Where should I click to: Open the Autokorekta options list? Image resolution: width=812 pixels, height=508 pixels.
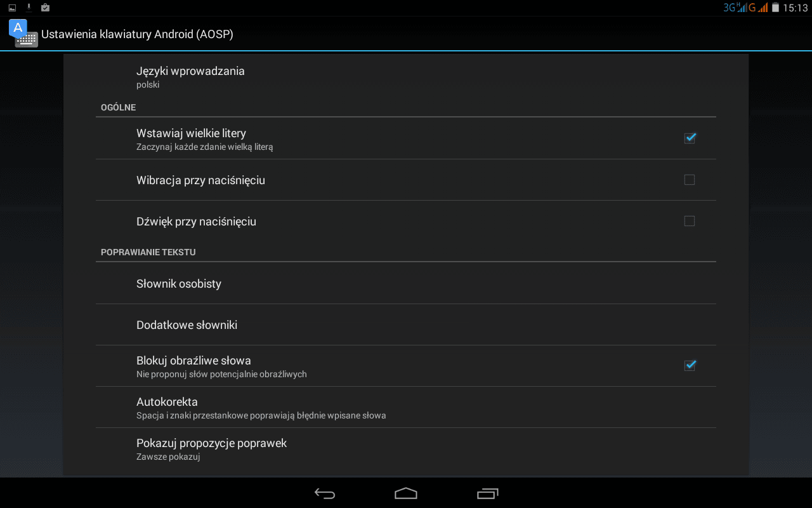[x=406, y=408]
